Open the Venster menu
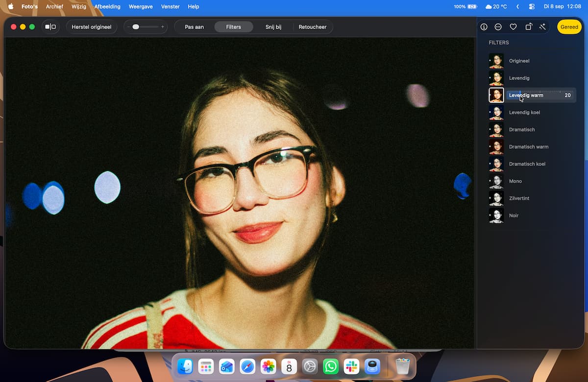The image size is (588, 382). pos(171,7)
